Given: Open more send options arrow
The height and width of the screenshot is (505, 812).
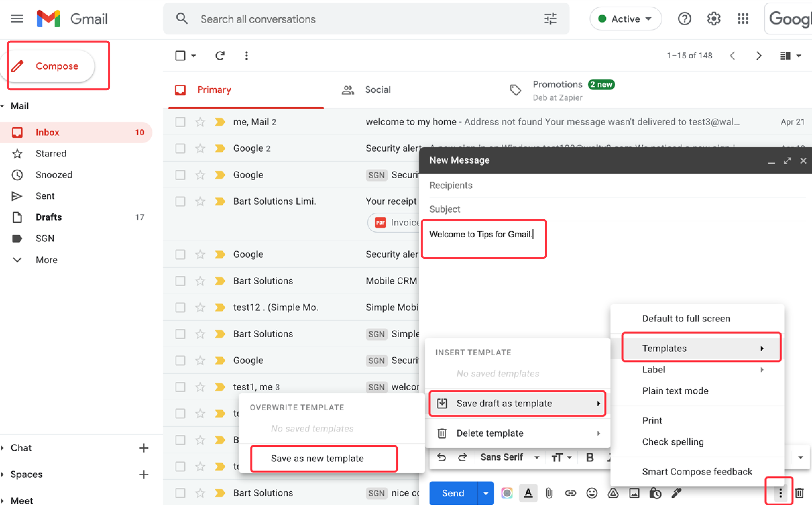Looking at the screenshot, I should (x=486, y=493).
